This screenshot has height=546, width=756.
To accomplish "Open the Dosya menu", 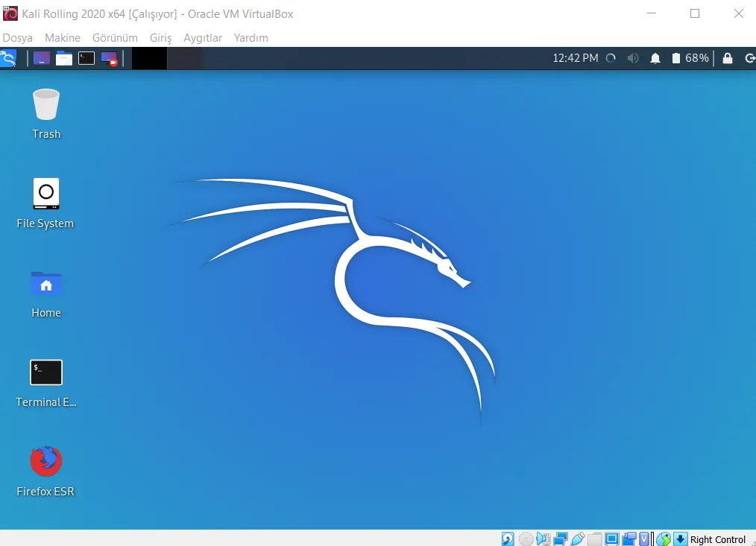I will (x=18, y=37).
